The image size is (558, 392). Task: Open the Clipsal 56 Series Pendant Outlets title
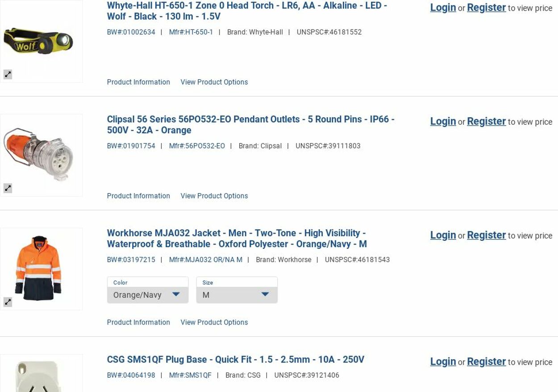coord(250,124)
